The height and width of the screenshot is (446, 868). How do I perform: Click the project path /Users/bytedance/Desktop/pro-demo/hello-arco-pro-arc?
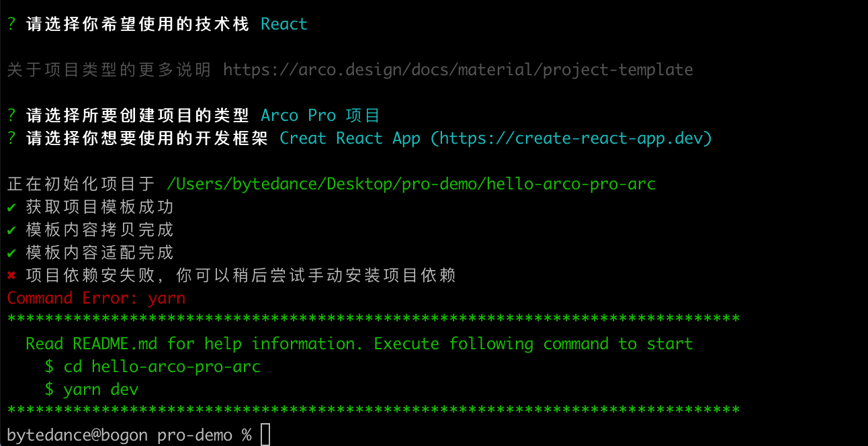[x=410, y=184]
